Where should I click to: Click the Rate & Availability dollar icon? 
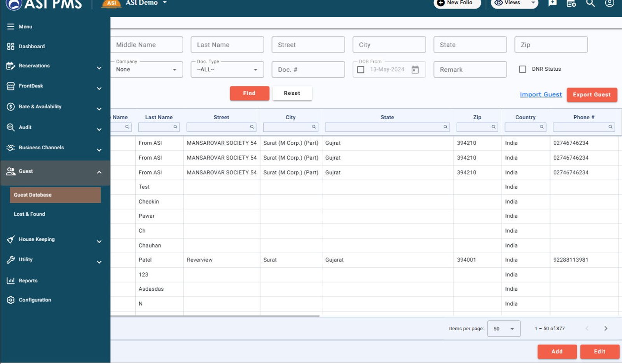[x=11, y=106]
